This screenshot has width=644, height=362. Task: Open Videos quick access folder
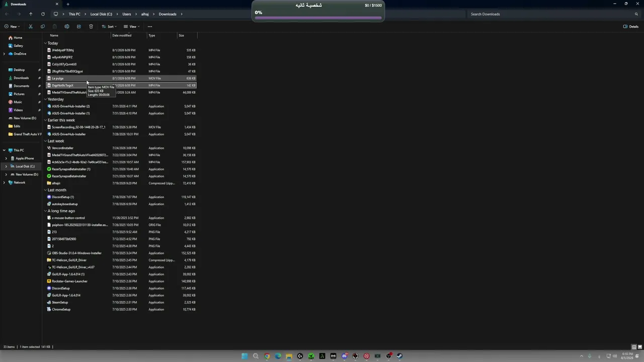[16, 110]
